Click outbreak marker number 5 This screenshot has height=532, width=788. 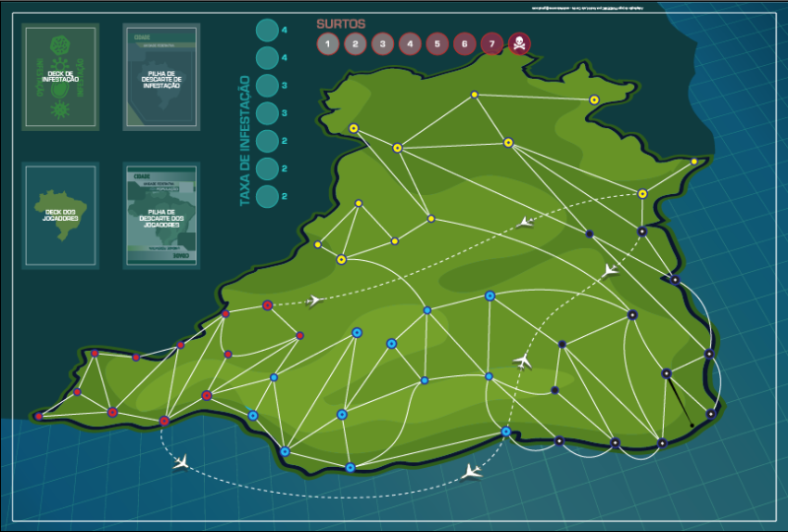(x=437, y=43)
